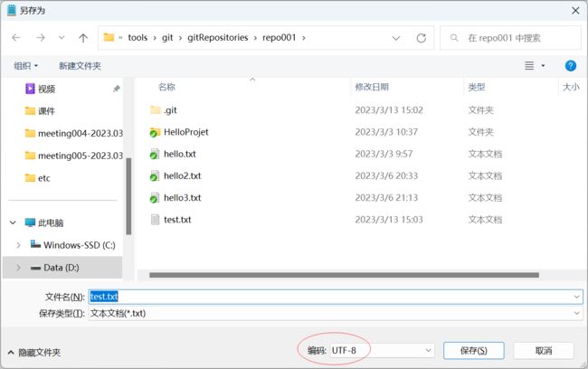Close the 另存为 dialog
The image size is (588, 369).
coord(575,11)
